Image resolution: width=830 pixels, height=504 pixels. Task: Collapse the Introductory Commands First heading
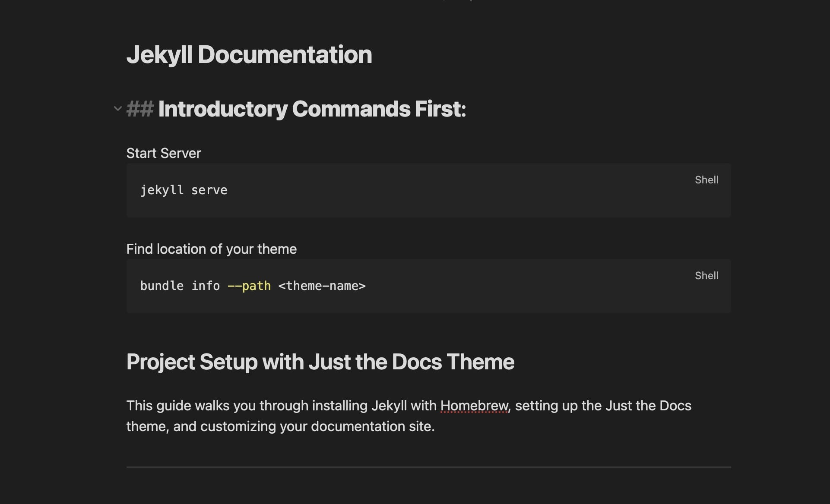pos(117,108)
